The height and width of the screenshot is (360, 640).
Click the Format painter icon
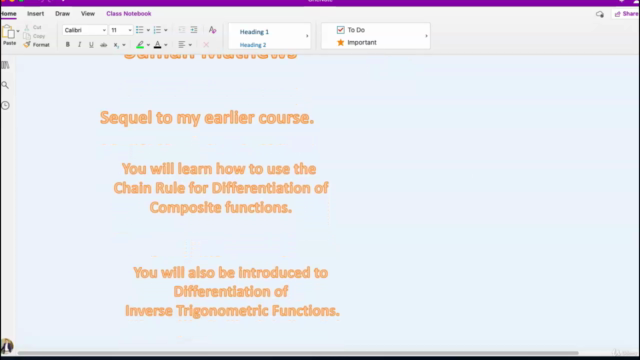[27, 44]
